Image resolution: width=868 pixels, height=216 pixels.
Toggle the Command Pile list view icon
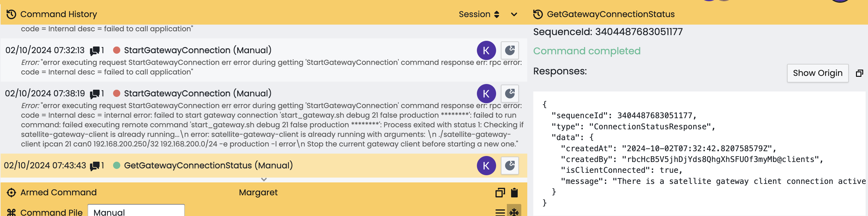click(500, 212)
